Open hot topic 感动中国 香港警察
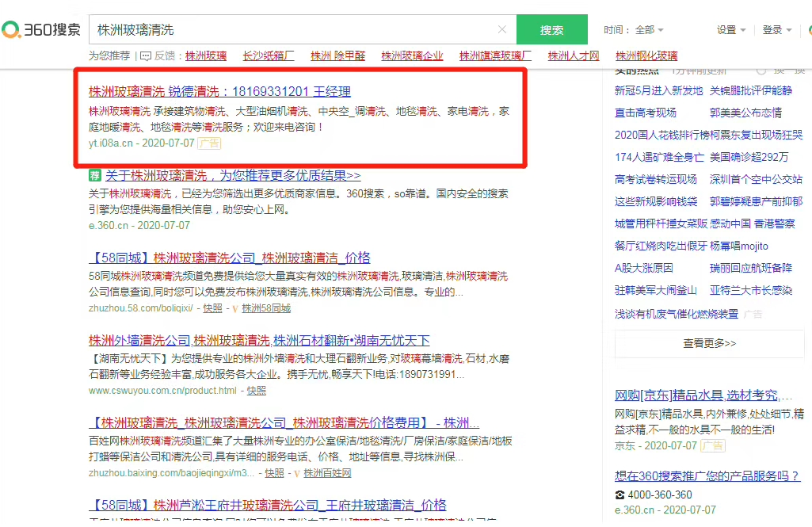 tap(753, 223)
